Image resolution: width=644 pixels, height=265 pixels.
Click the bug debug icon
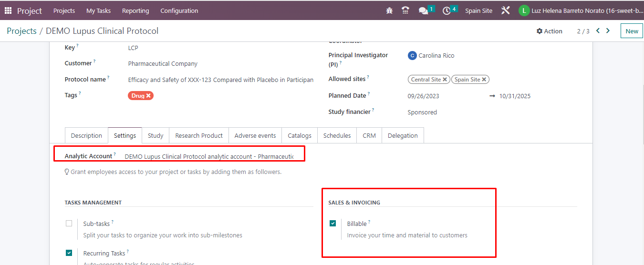390,10
